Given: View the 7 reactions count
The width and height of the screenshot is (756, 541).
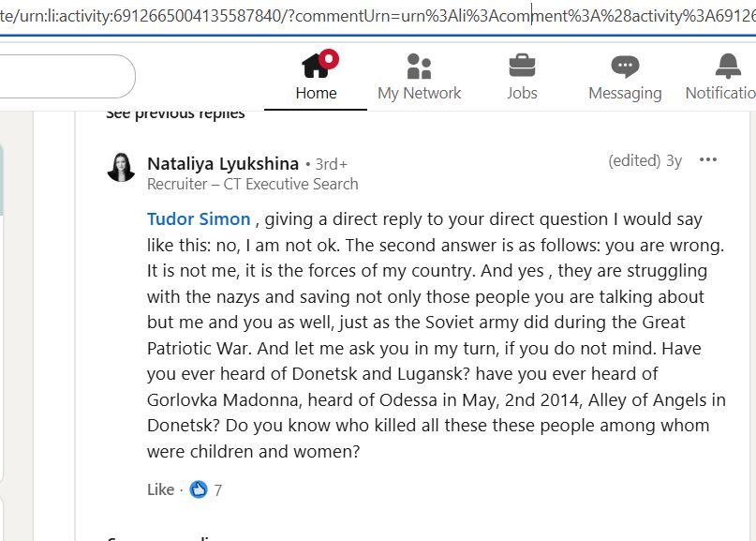Looking at the screenshot, I should pos(218,489).
